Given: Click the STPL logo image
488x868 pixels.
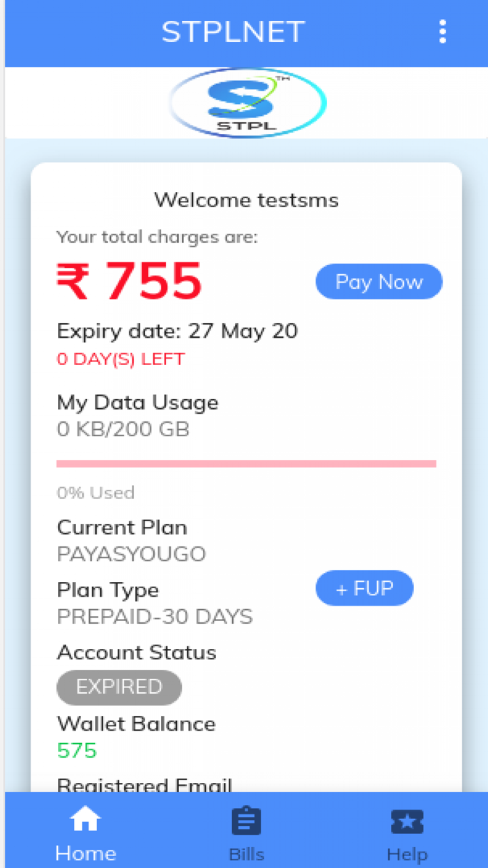Looking at the screenshot, I should [247, 103].
